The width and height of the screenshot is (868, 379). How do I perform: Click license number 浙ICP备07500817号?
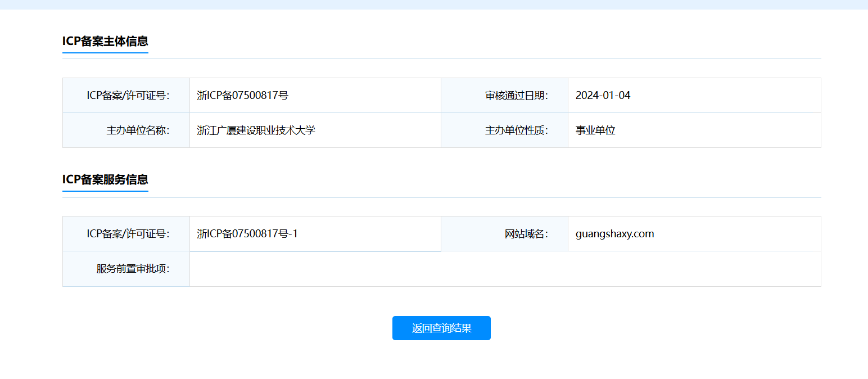point(243,96)
